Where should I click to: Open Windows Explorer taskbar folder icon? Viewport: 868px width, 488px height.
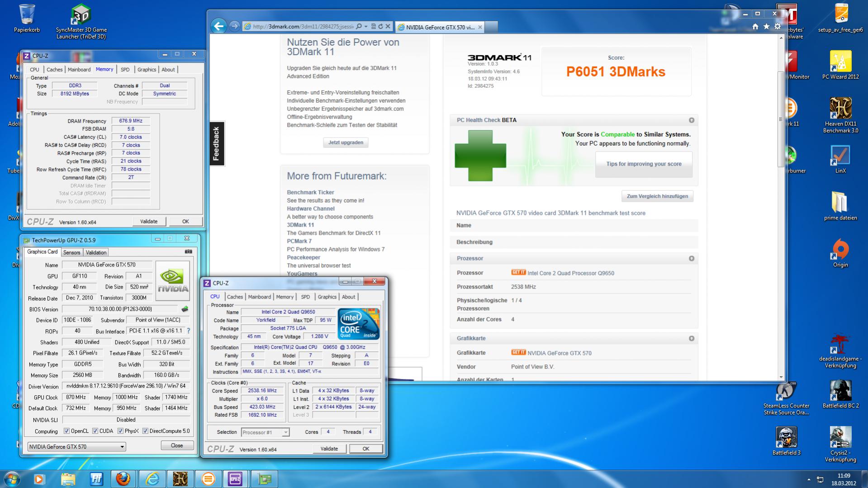68,479
